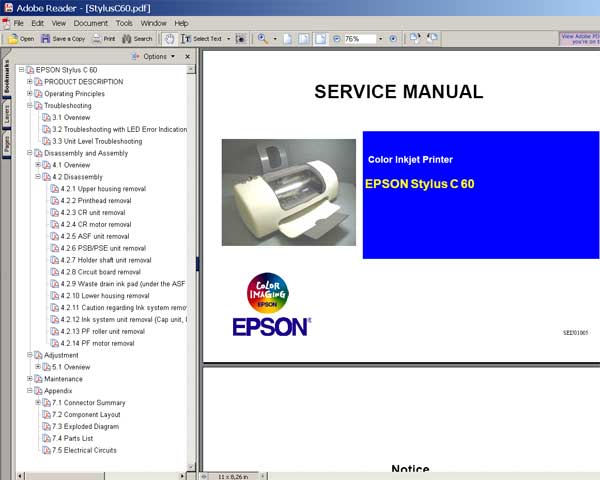
Task: Open the View menu
Action: 59,23
